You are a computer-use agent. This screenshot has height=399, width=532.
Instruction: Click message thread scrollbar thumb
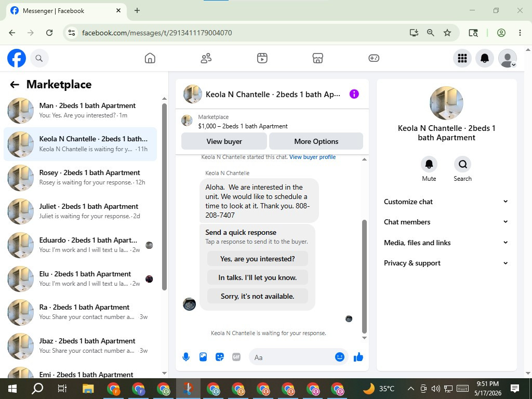click(x=364, y=276)
